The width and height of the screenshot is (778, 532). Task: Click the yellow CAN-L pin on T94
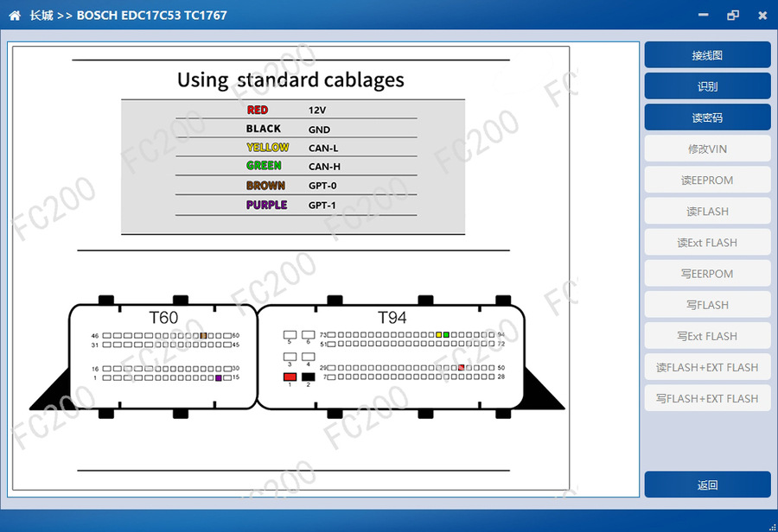point(438,335)
